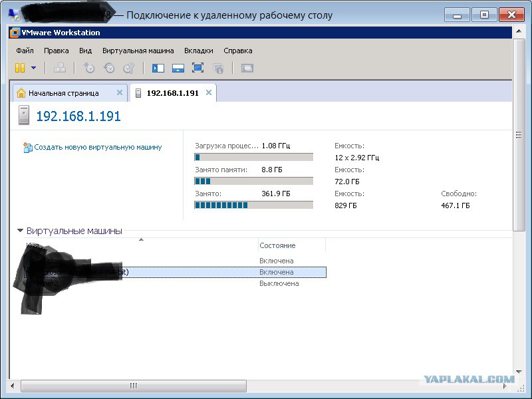532x399 pixels.
Task: Collapse the Виртуальные машины section
Action: (20, 231)
